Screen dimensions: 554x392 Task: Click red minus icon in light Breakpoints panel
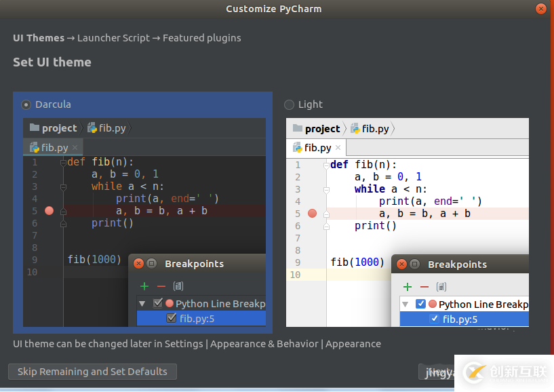point(424,287)
